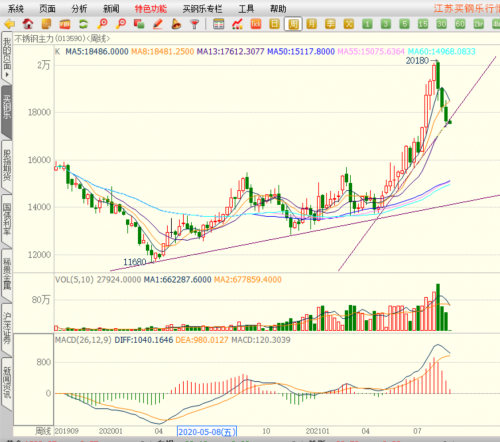Click the 11680 low price annotation
This screenshot has height=442, width=500.
pos(135,262)
